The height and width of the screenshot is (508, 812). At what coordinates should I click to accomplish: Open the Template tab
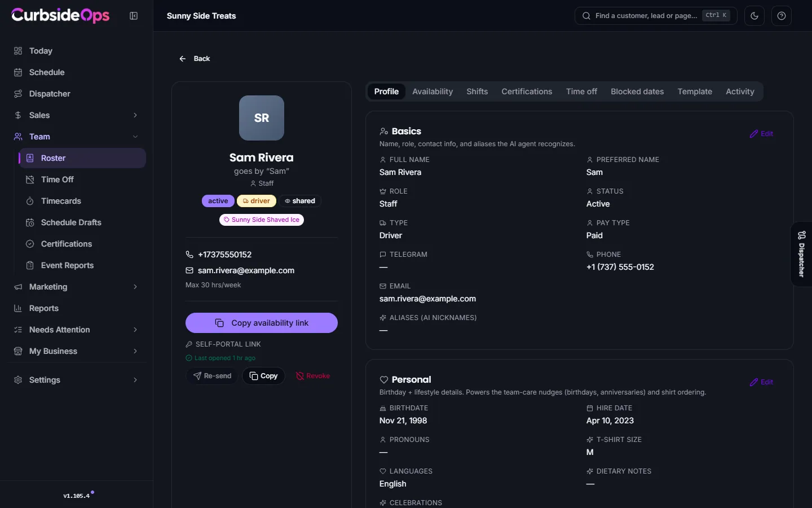point(695,91)
